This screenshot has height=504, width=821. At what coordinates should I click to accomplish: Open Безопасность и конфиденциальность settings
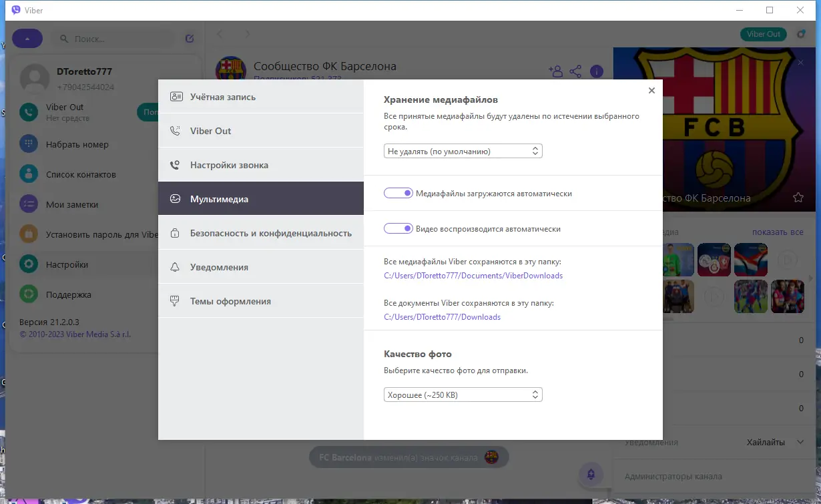point(261,233)
